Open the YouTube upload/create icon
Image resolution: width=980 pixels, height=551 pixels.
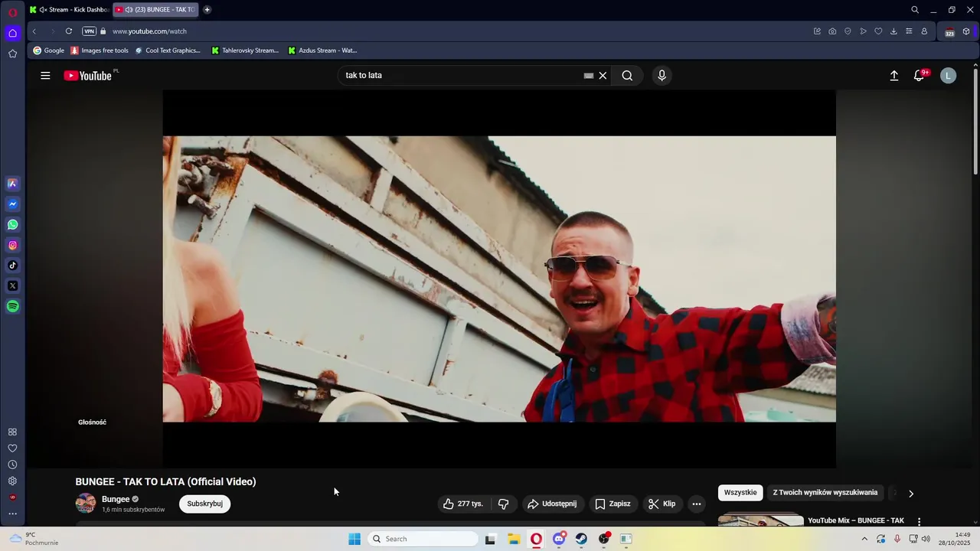893,76
